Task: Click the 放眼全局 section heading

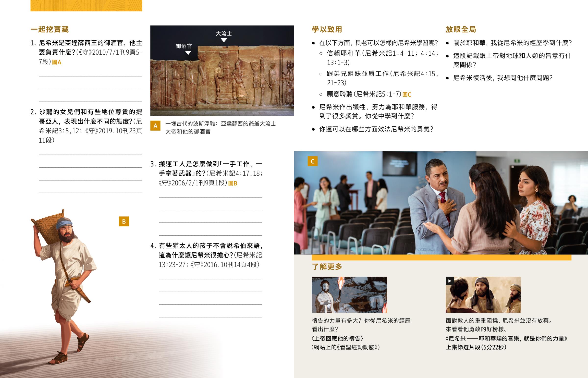Action: [461, 29]
